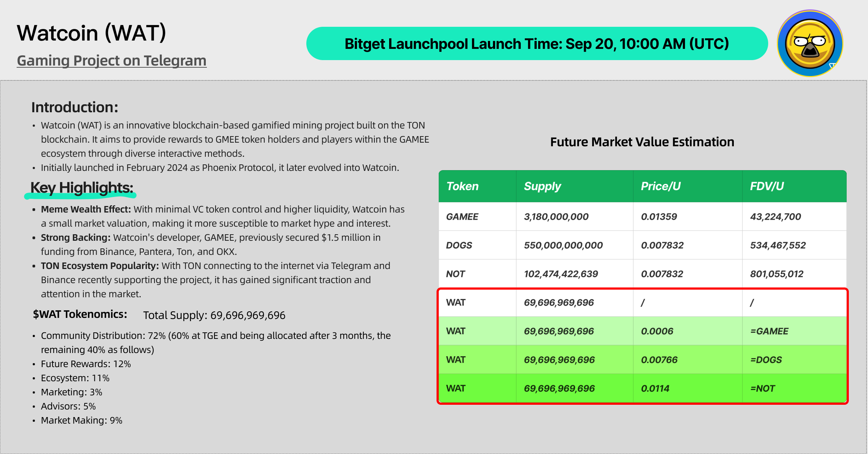Image resolution: width=868 pixels, height=454 pixels.
Task: Click the Key Highlights heading
Action: pos(82,188)
